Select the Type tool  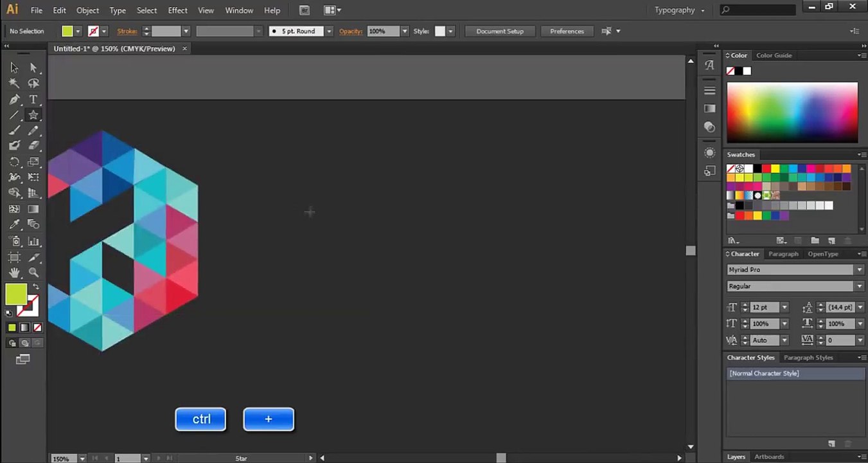33,99
